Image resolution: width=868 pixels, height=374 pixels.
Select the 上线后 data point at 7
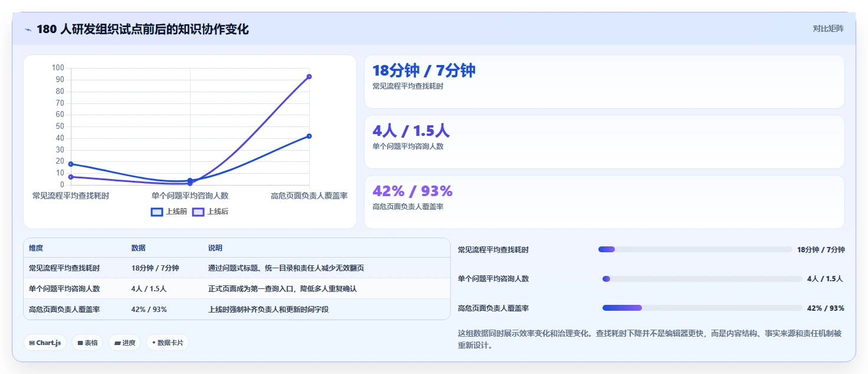[71, 177]
